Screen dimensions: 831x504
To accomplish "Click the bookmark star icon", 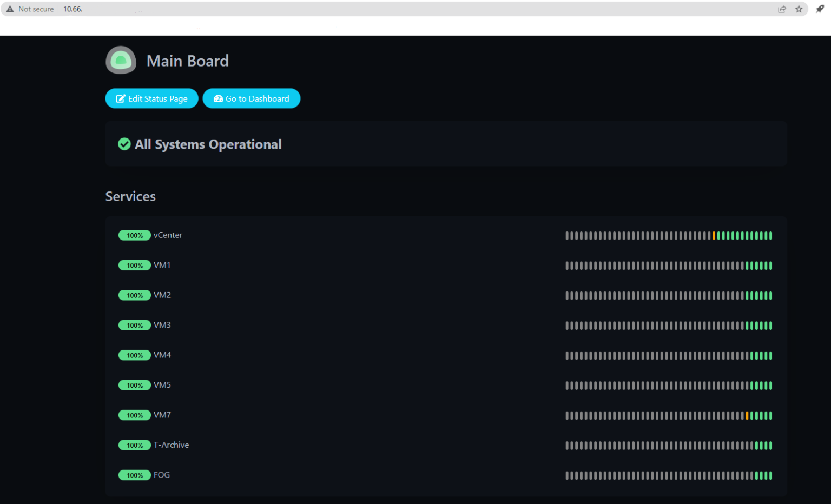I will 799,9.
